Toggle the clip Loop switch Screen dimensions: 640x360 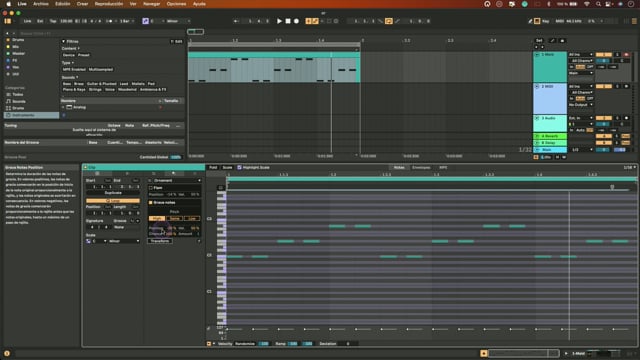[x=113, y=201]
